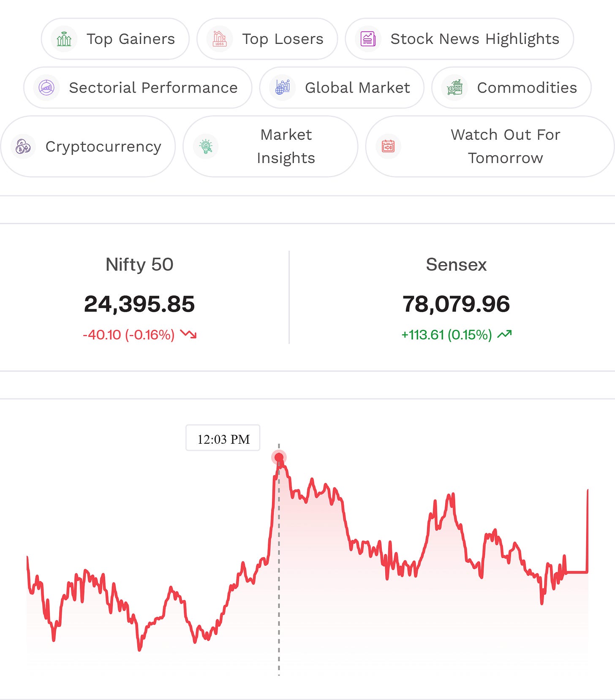This screenshot has height=700, width=615.
Task: Click the Commodities money icon
Action: (x=454, y=88)
